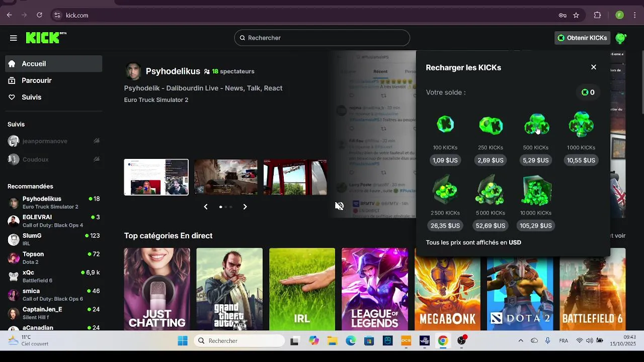Bookmark this page with star icon
Viewport: 644px width, 362px height.
pos(576,15)
